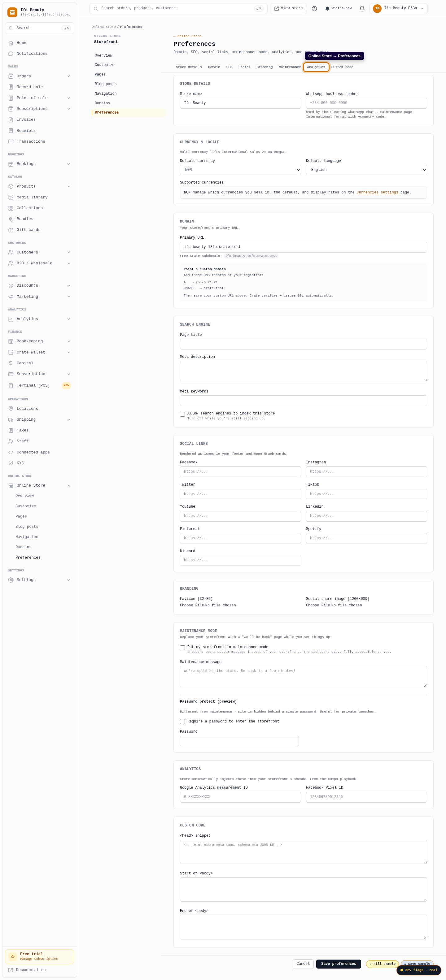
Task: Switch to the Branding tab
Action: [265, 67]
